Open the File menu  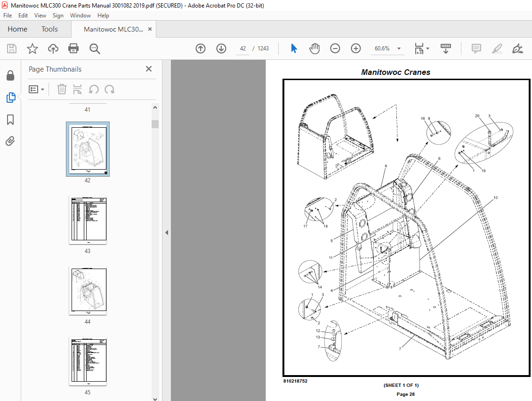coord(8,16)
